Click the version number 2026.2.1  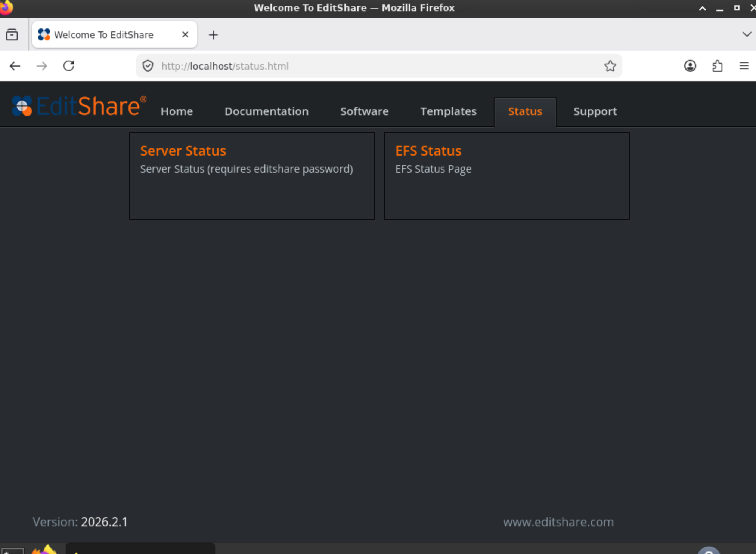click(104, 522)
